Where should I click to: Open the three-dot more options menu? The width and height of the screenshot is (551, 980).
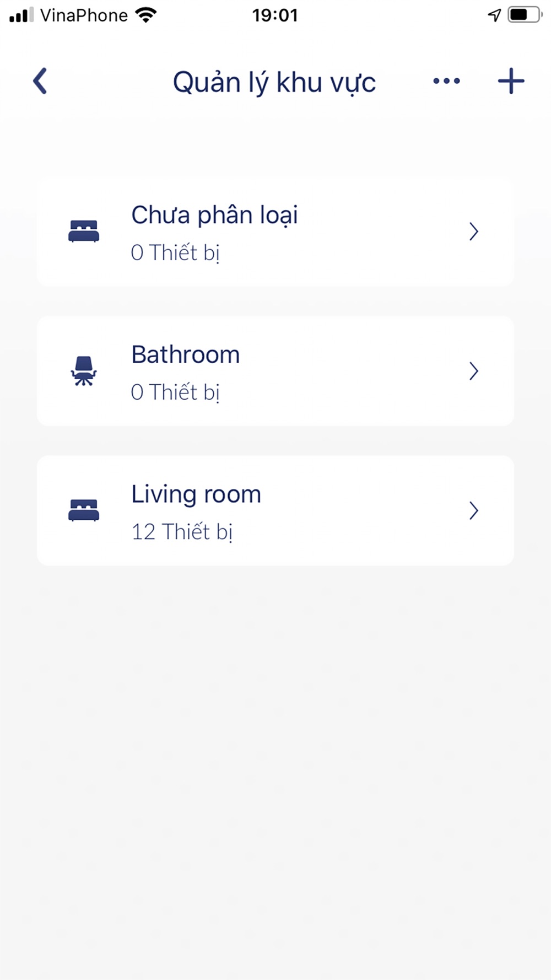coord(446,82)
